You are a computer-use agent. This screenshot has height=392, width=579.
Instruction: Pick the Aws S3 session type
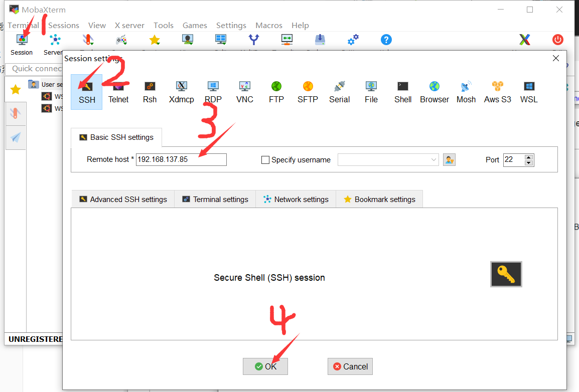497,92
